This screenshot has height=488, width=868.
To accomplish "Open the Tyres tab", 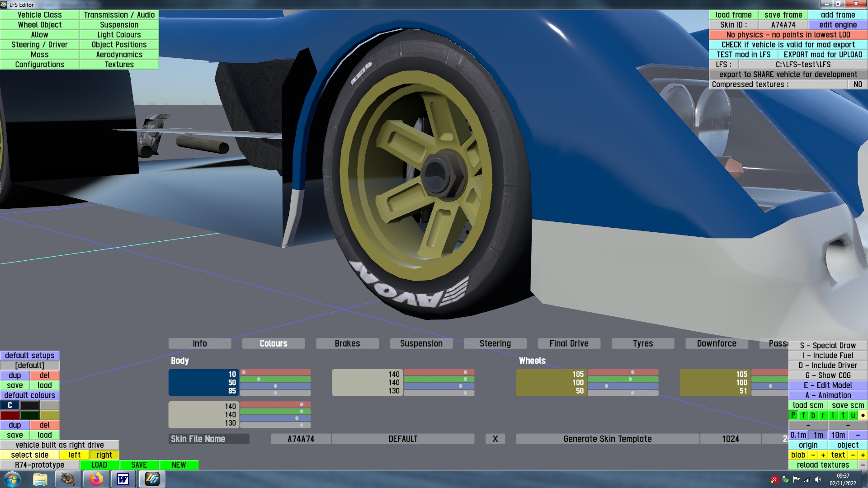I will pos(642,343).
